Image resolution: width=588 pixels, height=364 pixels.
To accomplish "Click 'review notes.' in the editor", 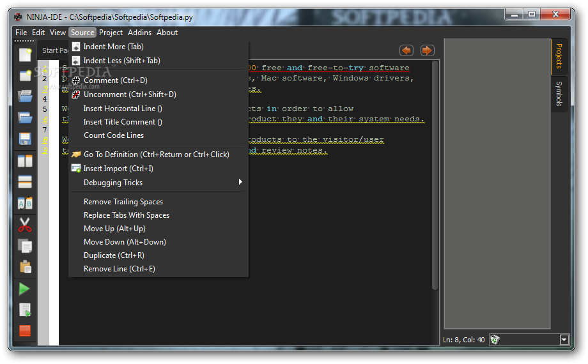I will coord(295,150).
